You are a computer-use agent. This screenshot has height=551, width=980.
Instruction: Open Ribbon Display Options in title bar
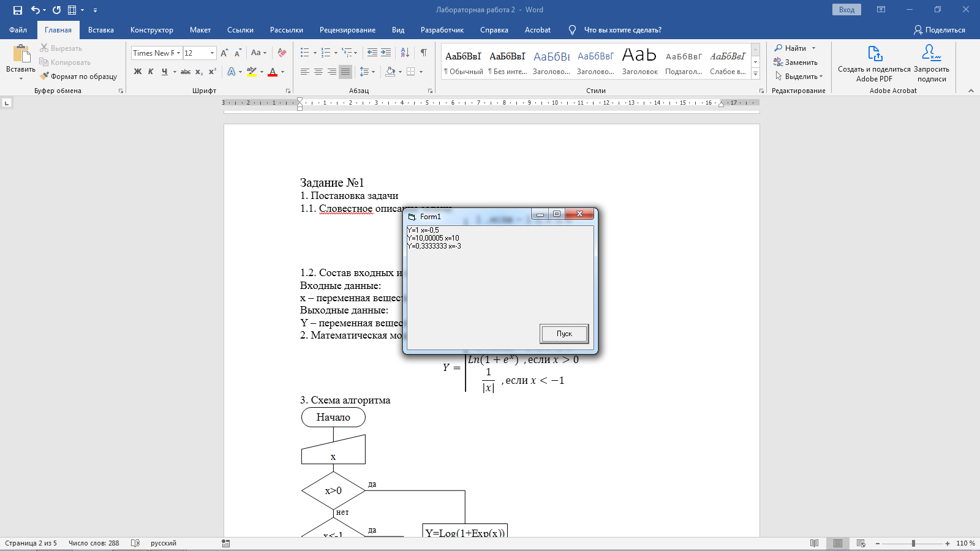click(x=881, y=10)
